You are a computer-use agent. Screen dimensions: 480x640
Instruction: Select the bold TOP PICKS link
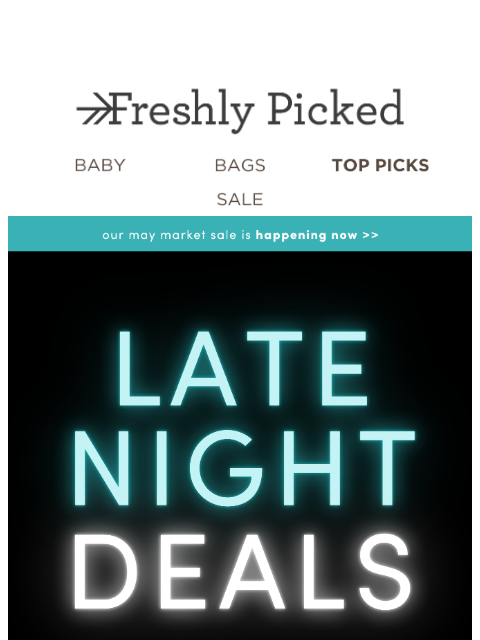click(x=380, y=165)
